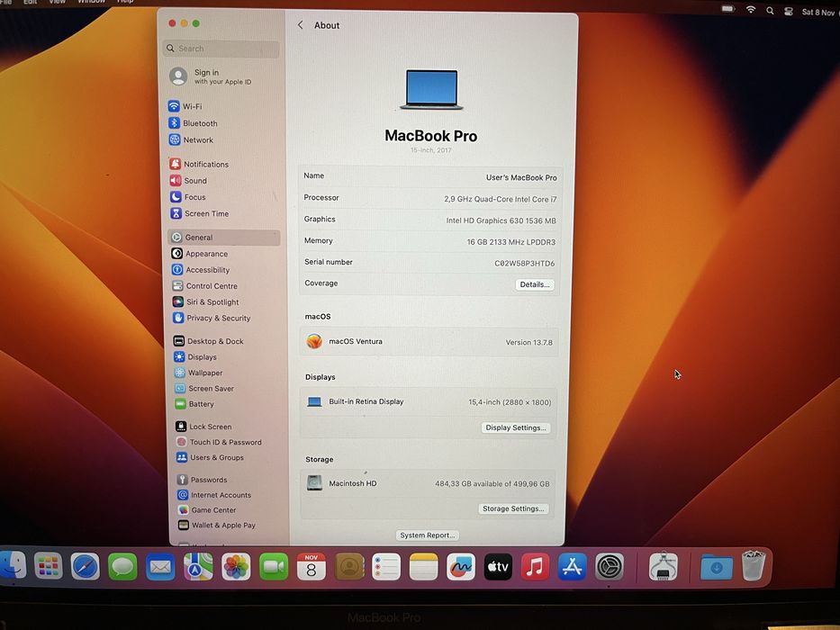Open Apple TV from the Dock
The width and height of the screenshot is (840, 630).
pos(498,567)
